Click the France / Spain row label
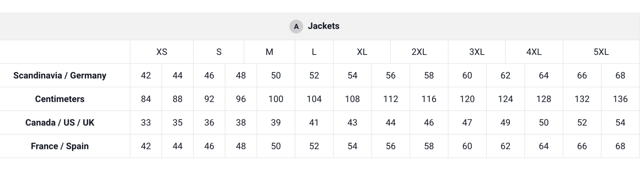The height and width of the screenshot is (176, 644). pyautogui.click(x=60, y=146)
